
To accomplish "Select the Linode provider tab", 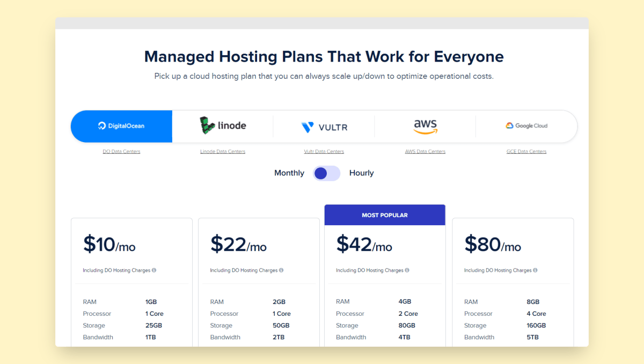I will click(223, 126).
